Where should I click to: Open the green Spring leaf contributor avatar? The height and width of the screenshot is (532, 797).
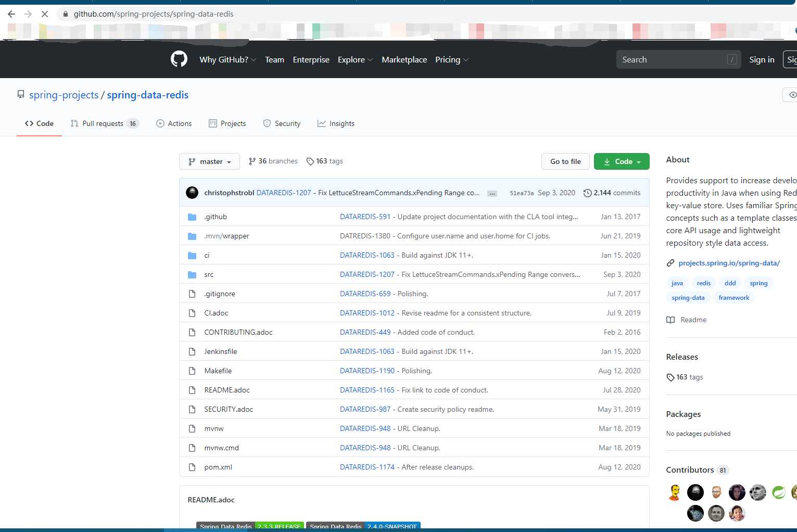point(779,492)
